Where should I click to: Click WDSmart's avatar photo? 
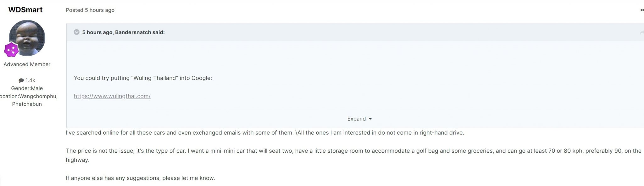click(27, 38)
